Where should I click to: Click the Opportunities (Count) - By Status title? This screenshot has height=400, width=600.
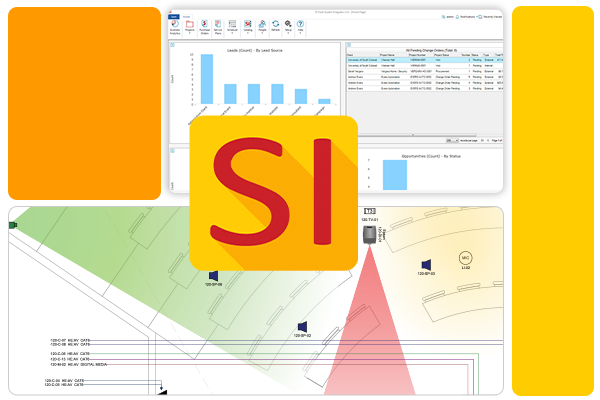pos(431,156)
